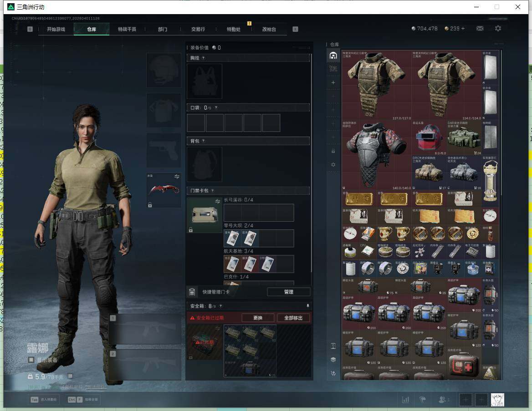Viewport: 532px width, 411px height.
Task: Click the 管理 button
Action: pyautogui.click(x=289, y=292)
